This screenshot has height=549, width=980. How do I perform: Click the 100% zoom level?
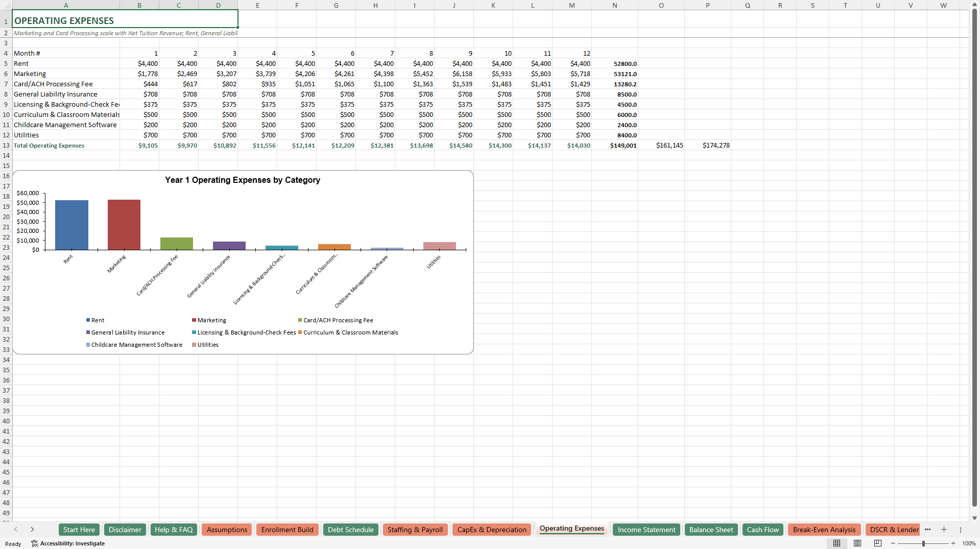pos(969,543)
